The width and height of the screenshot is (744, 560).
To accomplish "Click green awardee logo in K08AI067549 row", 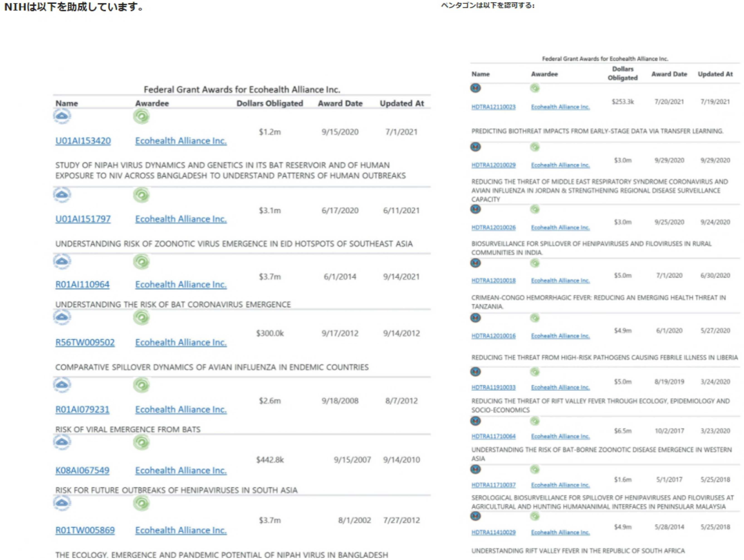I will [x=141, y=442].
